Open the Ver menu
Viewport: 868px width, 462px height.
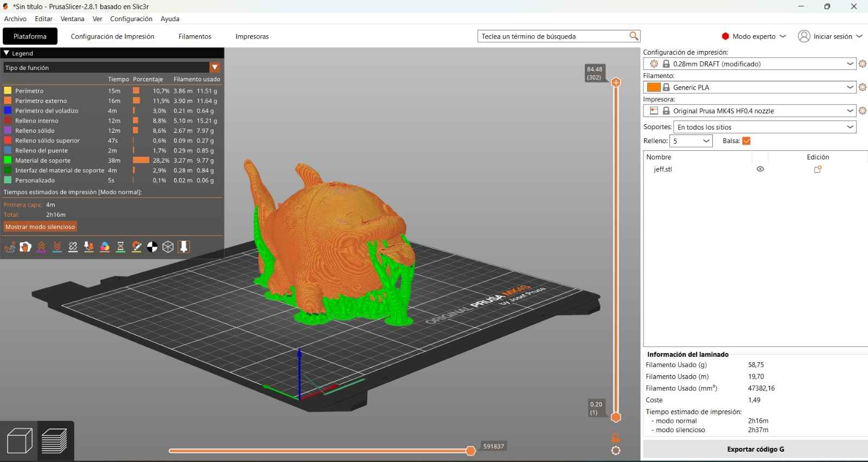(98, 18)
